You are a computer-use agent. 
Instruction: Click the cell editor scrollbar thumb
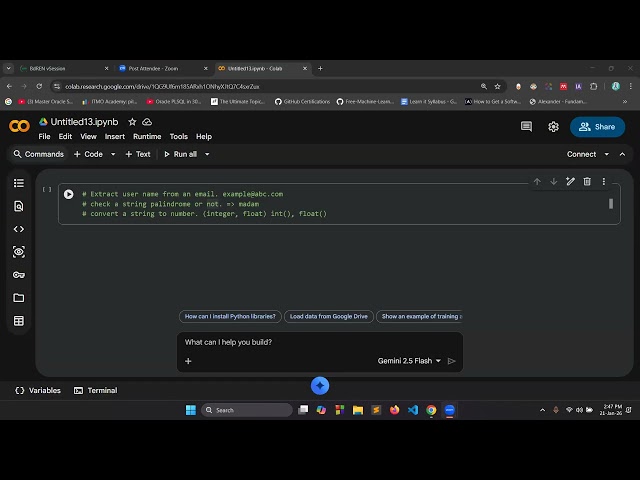tap(611, 204)
